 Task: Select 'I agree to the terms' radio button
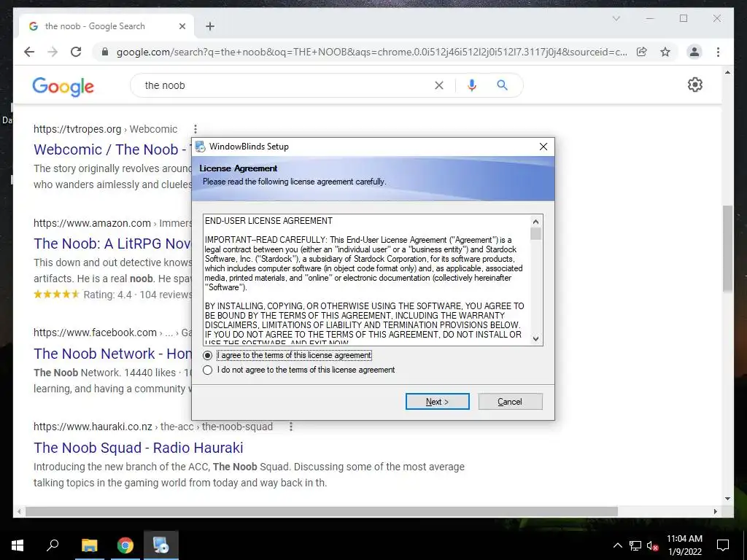point(207,355)
